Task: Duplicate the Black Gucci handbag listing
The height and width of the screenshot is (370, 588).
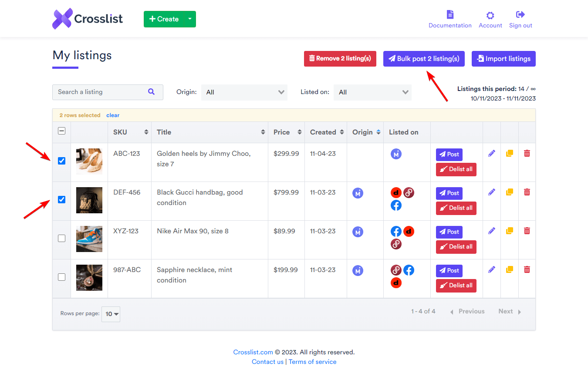Action: (x=509, y=192)
